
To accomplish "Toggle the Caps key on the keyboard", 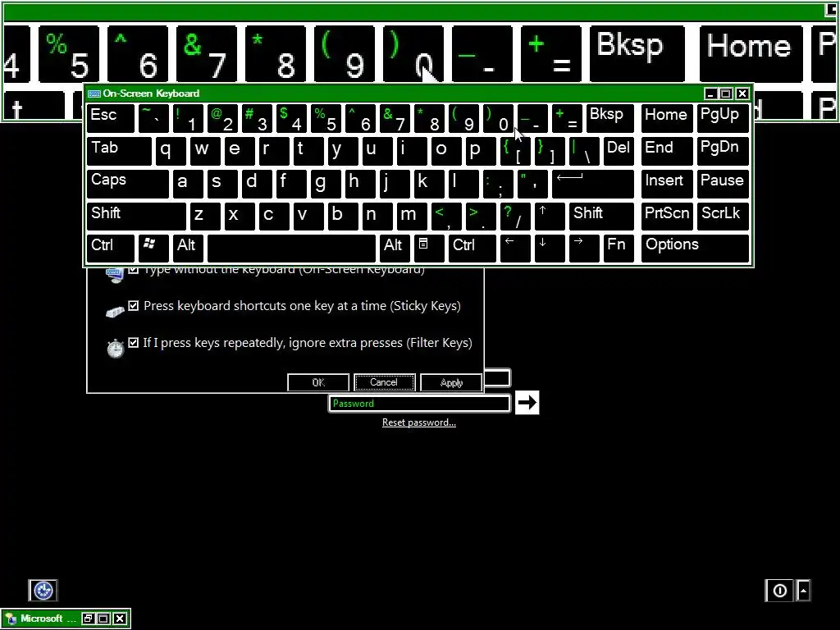I will click(x=127, y=185).
